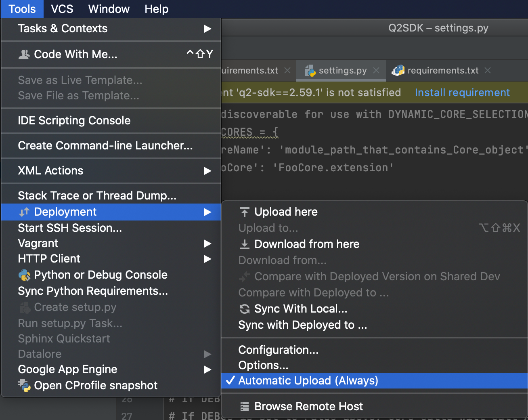This screenshot has height=420, width=528.
Task: Click the Code With Me people icon
Action: [24, 54]
